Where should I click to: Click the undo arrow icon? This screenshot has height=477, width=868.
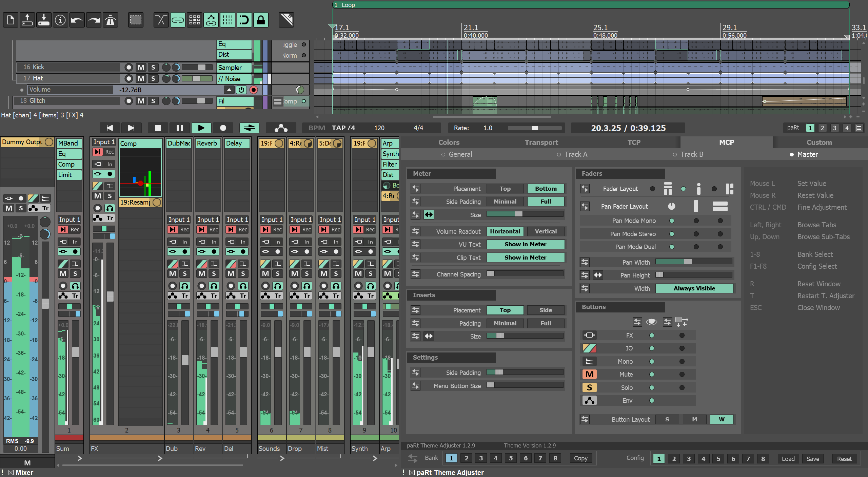coord(77,20)
